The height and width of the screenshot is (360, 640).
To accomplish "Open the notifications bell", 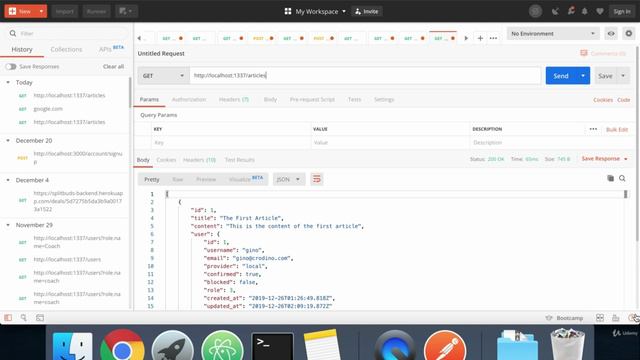I will click(x=584, y=11).
